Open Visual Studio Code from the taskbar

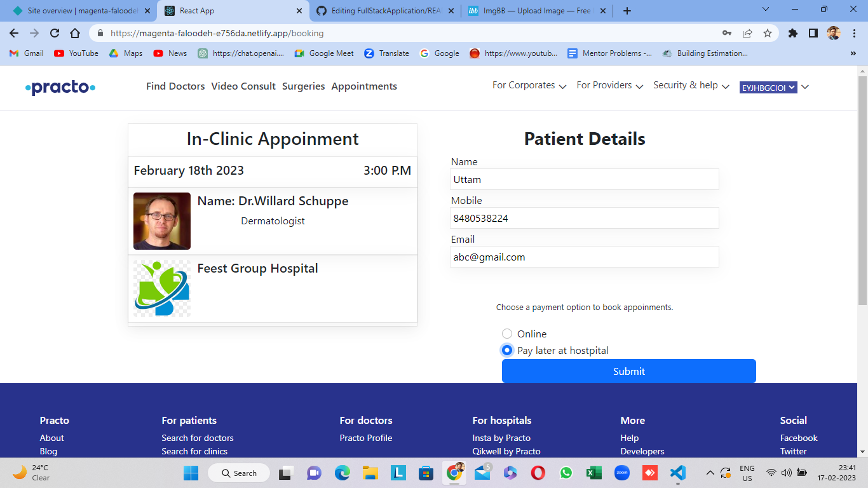point(677,473)
